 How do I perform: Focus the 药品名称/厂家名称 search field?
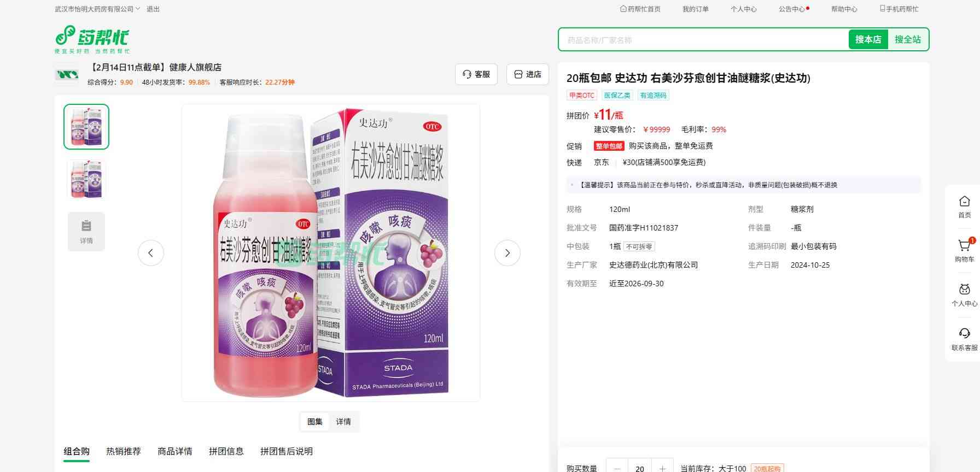tap(704, 40)
